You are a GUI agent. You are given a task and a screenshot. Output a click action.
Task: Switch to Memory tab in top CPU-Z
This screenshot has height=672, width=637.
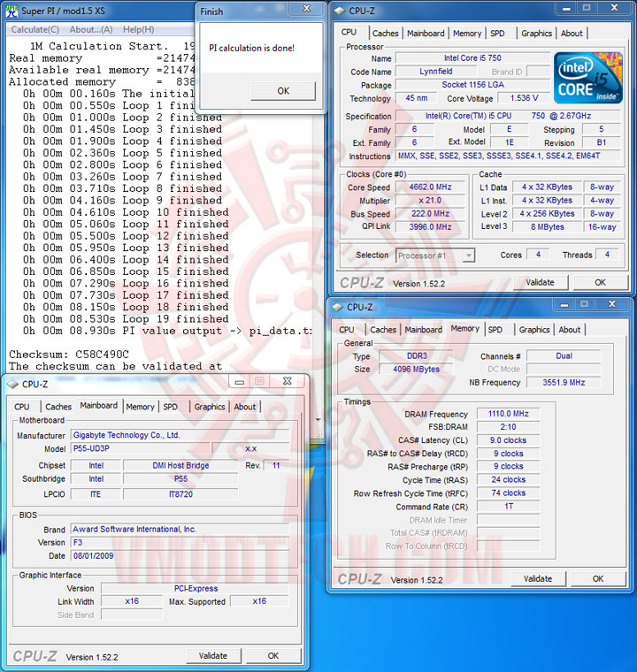(x=467, y=34)
